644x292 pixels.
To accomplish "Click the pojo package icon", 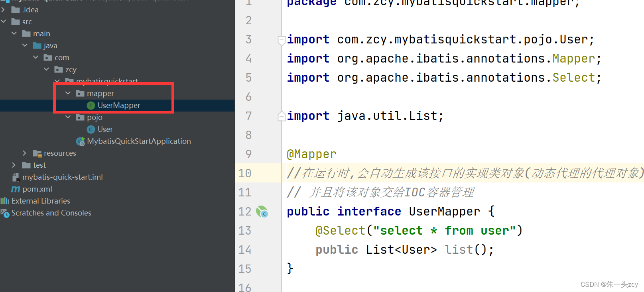I will [80, 117].
